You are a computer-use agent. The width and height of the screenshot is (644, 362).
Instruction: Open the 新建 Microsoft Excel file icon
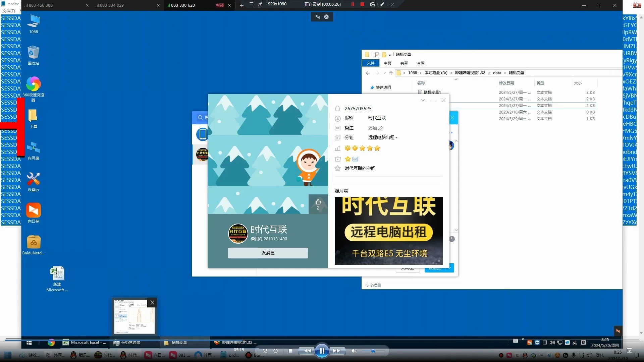tap(57, 279)
